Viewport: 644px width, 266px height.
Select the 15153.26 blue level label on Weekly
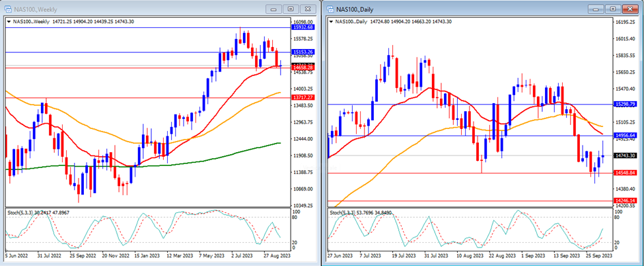click(303, 52)
